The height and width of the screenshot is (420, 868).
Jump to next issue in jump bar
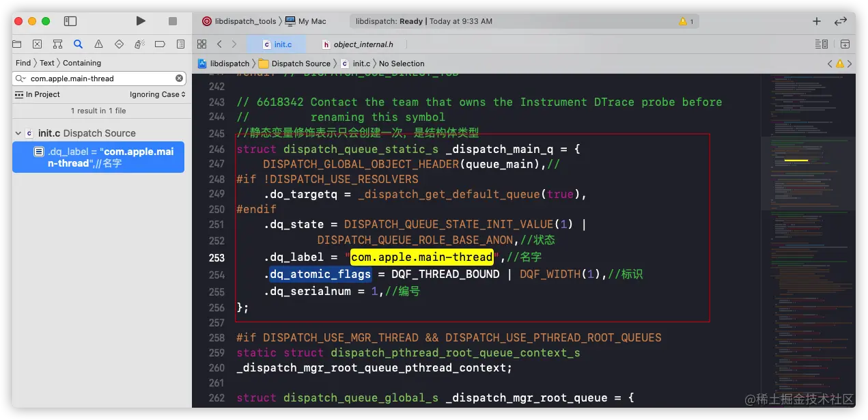pyautogui.click(x=850, y=64)
